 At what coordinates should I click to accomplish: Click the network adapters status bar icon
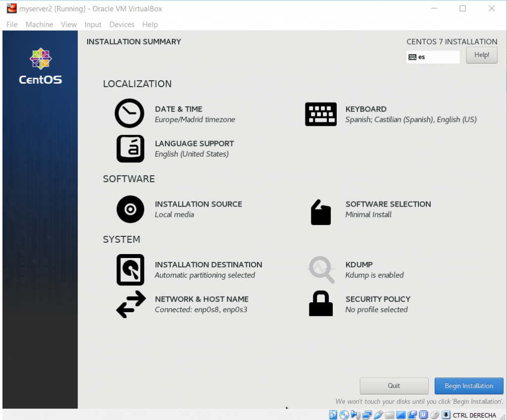[367, 415]
